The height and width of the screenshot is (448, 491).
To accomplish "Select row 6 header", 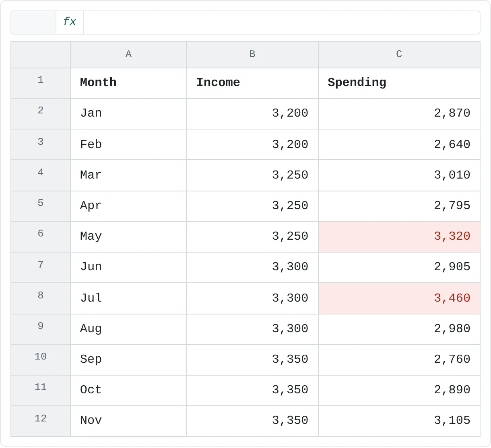I will pos(41,237).
